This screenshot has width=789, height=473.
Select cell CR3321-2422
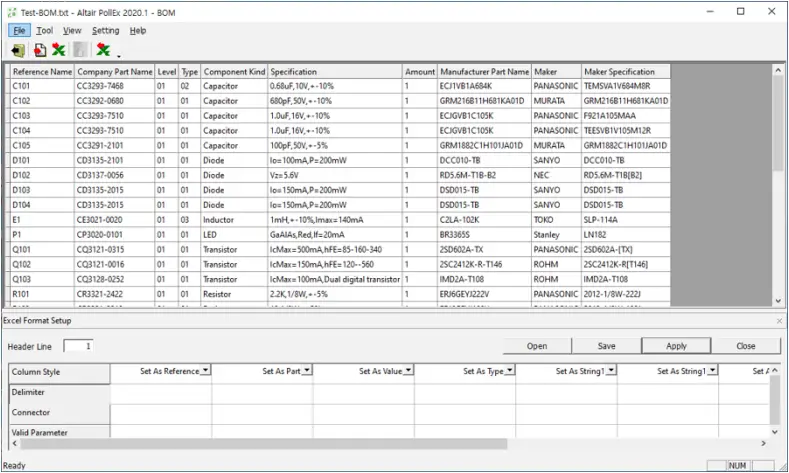[x=115, y=294]
